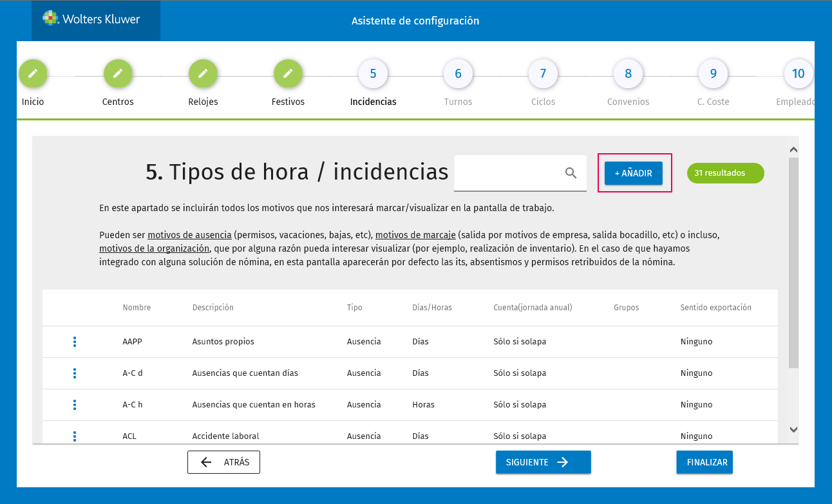Viewport: 832px width, 504px height.
Task: Continue with the SIGUIENTE button
Action: 544,462
